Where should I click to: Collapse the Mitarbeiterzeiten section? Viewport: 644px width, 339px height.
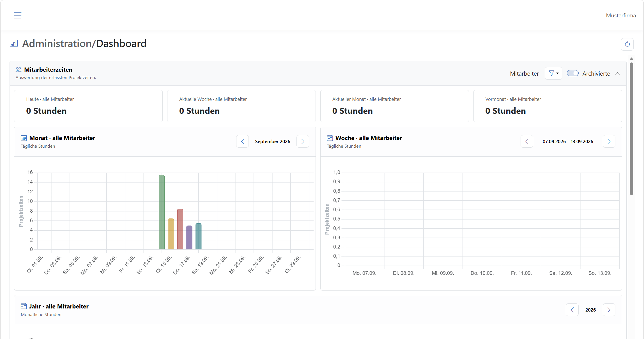tap(617, 73)
